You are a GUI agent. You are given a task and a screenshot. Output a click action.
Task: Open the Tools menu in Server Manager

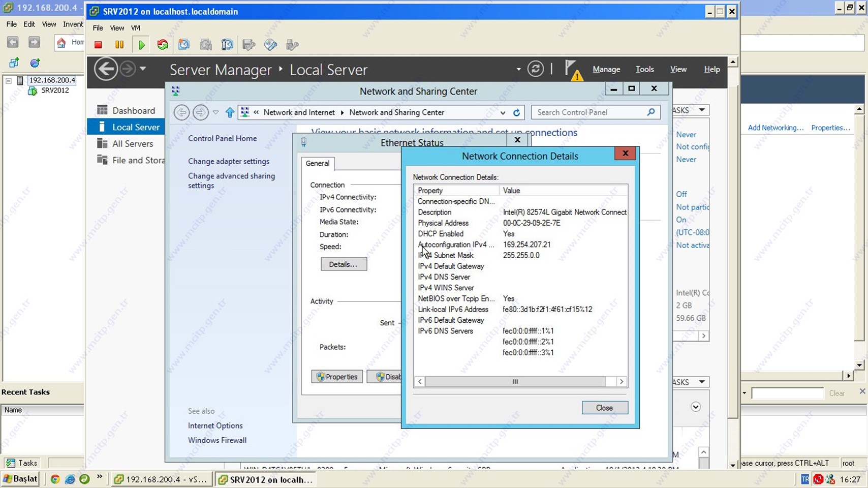coord(644,69)
